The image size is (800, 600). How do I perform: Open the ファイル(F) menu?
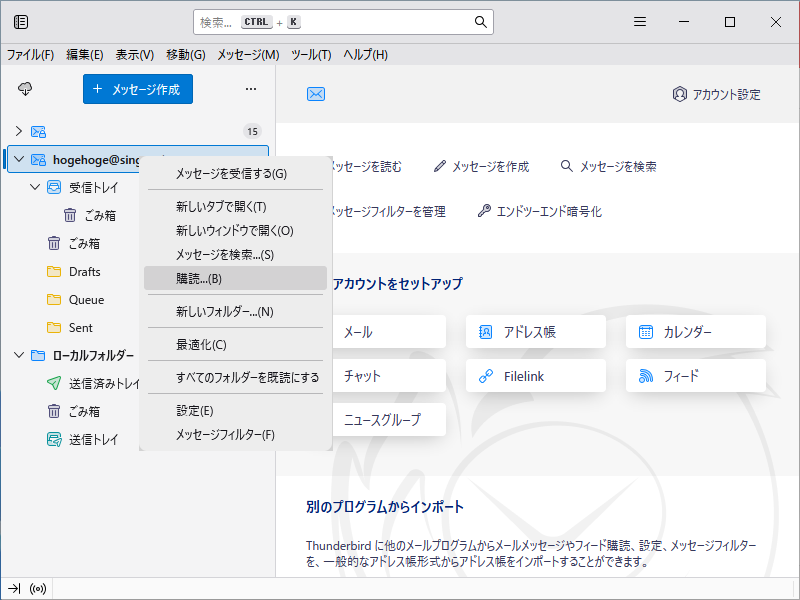tap(30, 55)
